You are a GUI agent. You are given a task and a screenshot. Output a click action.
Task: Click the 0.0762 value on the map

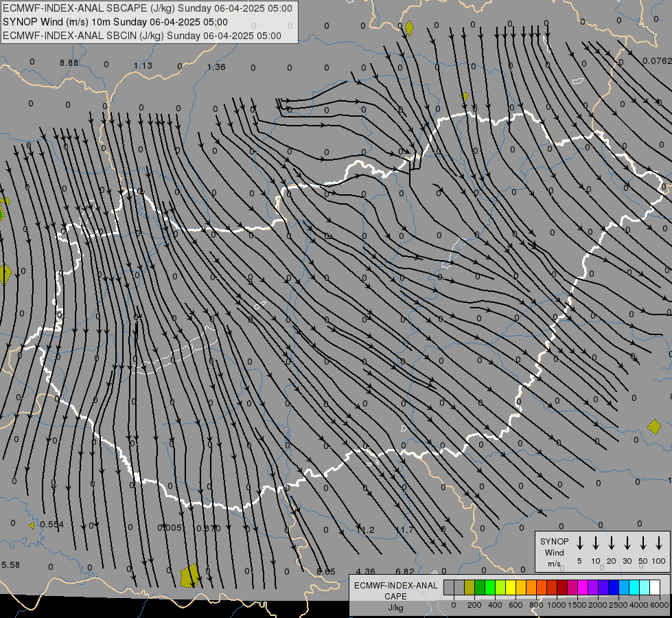658,61
